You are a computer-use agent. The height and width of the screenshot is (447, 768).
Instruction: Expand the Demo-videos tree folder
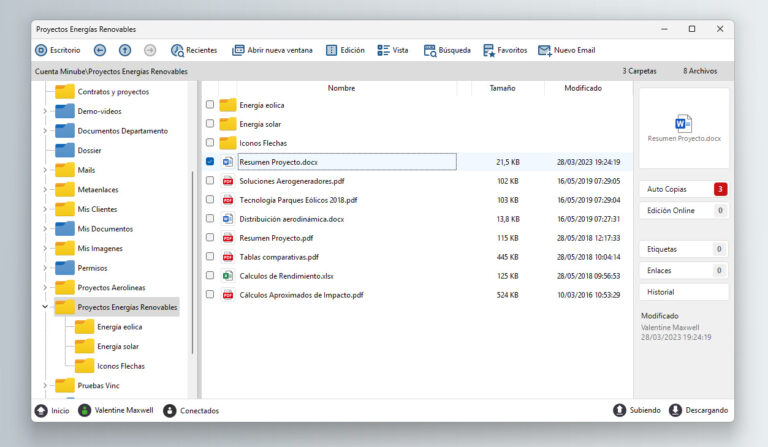45,111
